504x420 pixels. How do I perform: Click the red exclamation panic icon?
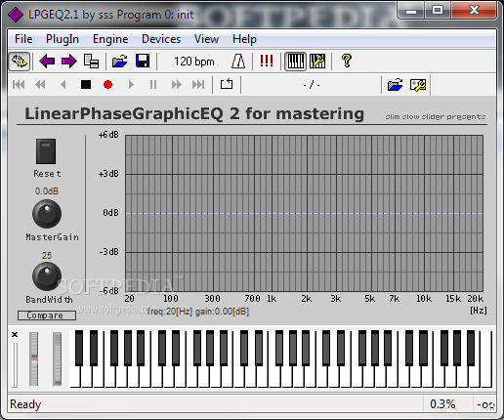coord(267,62)
